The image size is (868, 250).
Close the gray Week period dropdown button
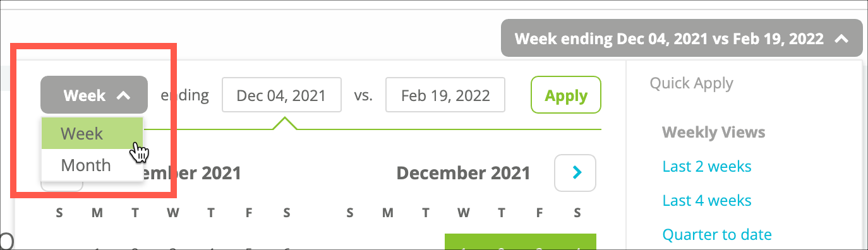(x=94, y=95)
